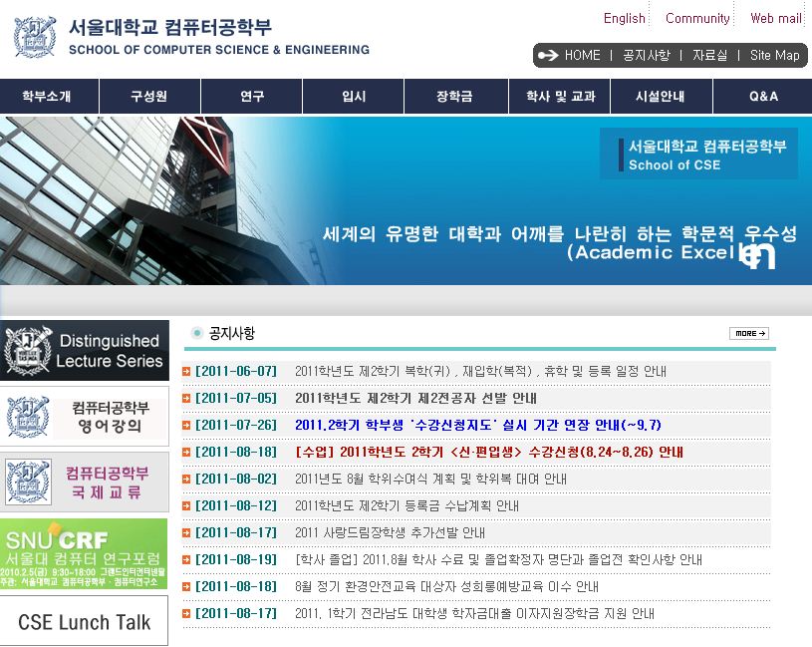The height and width of the screenshot is (647, 812).
Task: Select the 장학금 menu item
Action: (453, 97)
